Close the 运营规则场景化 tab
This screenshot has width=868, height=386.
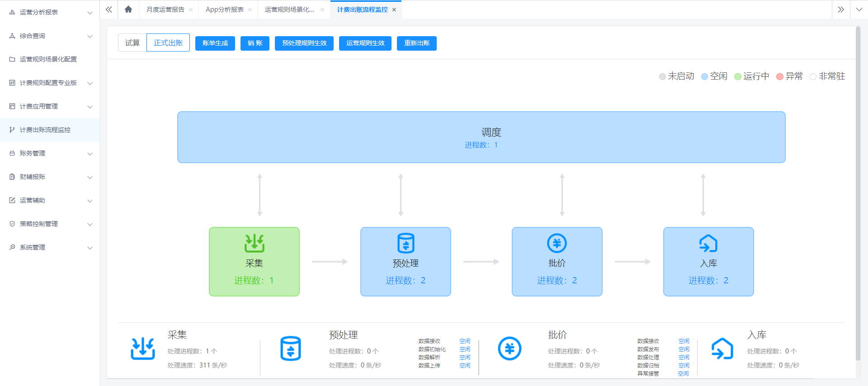click(x=322, y=9)
